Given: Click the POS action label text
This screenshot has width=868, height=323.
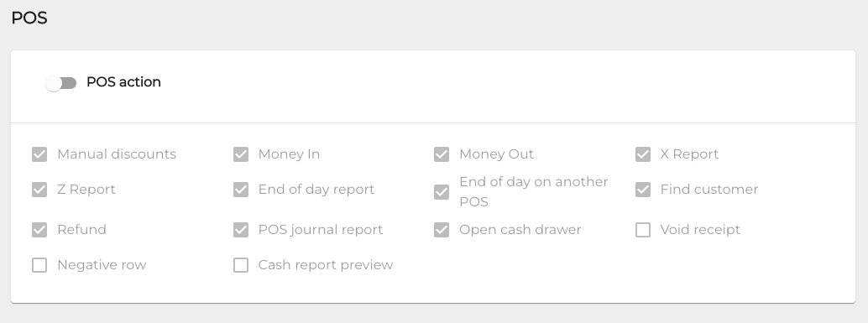Looking at the screenshot, I should click(123, 82).
